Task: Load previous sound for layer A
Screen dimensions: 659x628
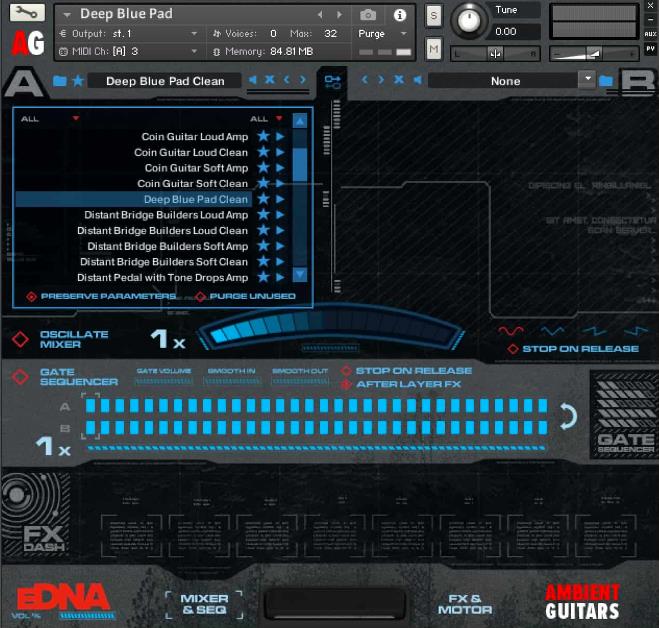Action: pyautogui.click(x=287, y=79)
